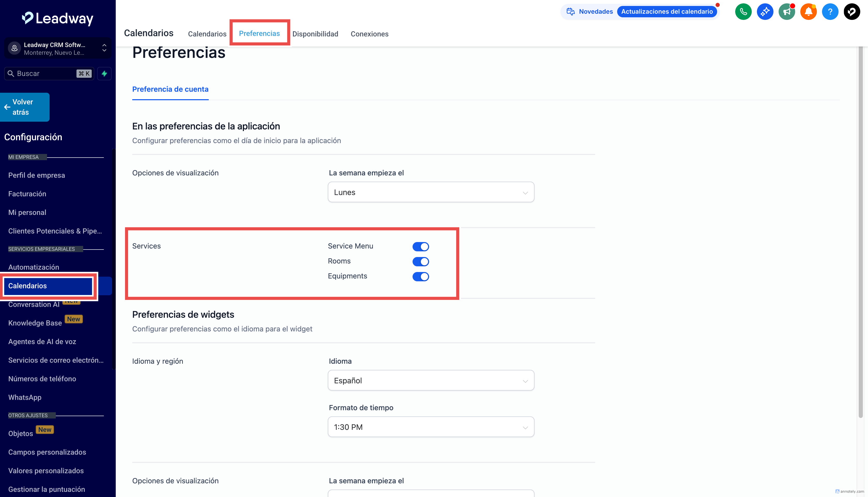
Task: Click the Volver atrás button
Action: tap(25, 107)
